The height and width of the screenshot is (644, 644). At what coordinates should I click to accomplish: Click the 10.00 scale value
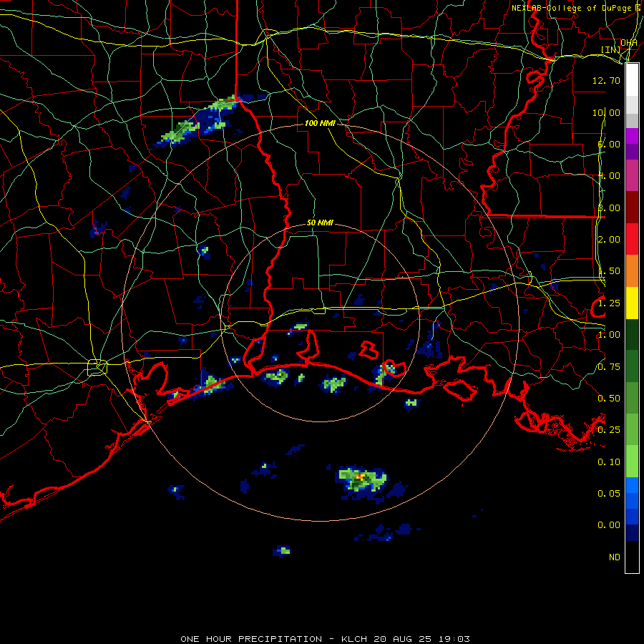(606, 112)
